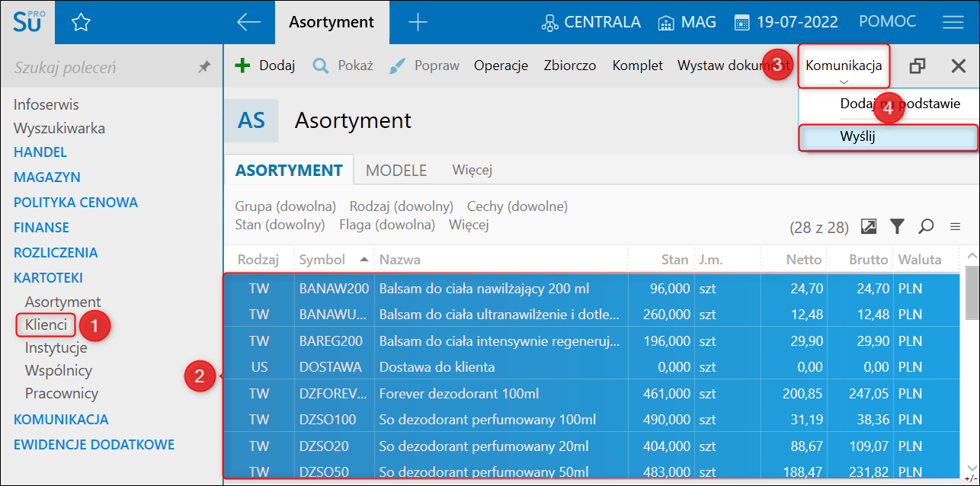The image size is (980, 486).
Task: Sort by the Symbol column header
Action: click(323, 260)
